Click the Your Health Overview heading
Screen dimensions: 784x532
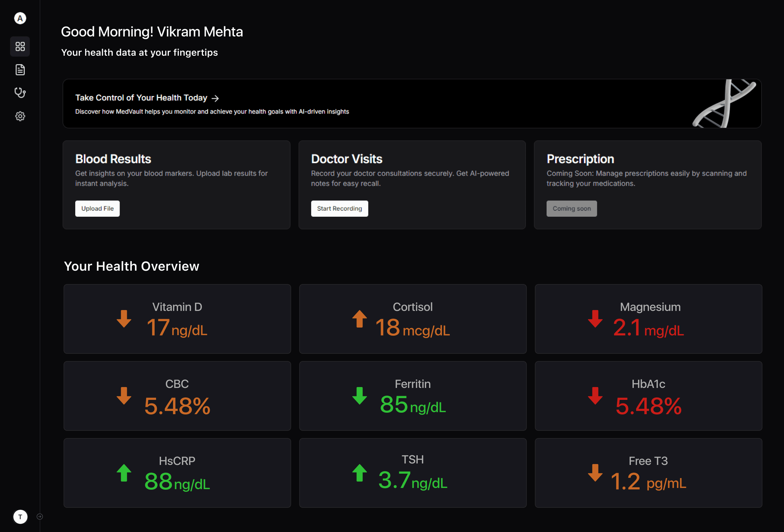pyautogui.click(x=132, y=266)
